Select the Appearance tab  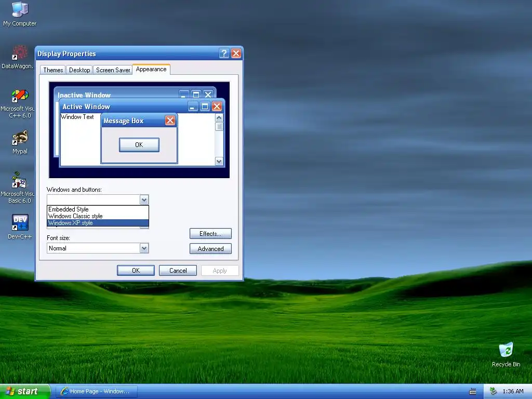point(151,69)
